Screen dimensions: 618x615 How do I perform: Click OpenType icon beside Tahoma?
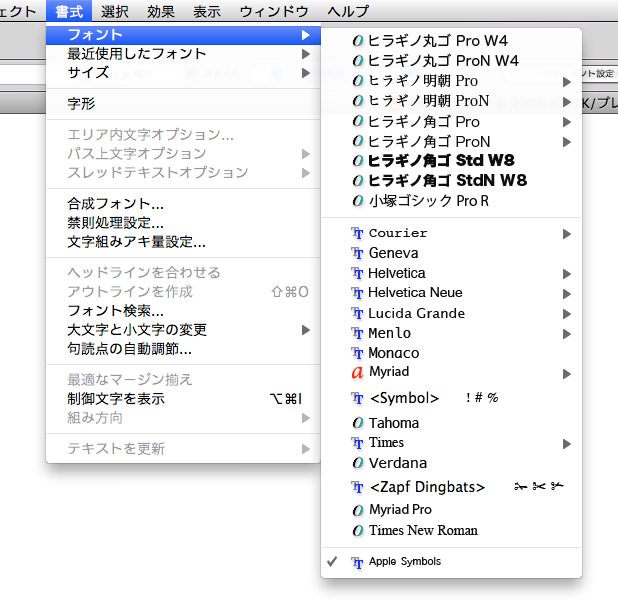[357, 423]
